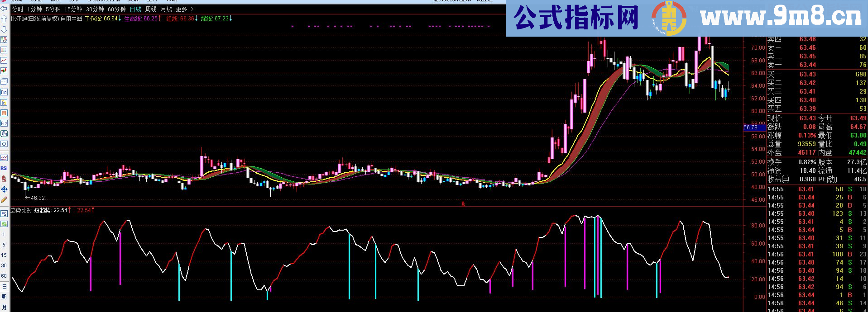
Task: Click the 14:56 trade of 100 lots
Action: tap(817, 254)
